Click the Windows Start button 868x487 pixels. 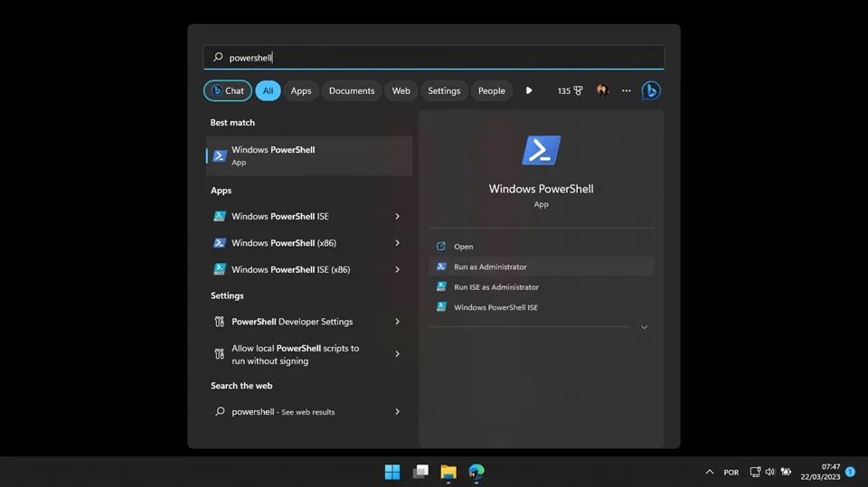tap(392, 472)
